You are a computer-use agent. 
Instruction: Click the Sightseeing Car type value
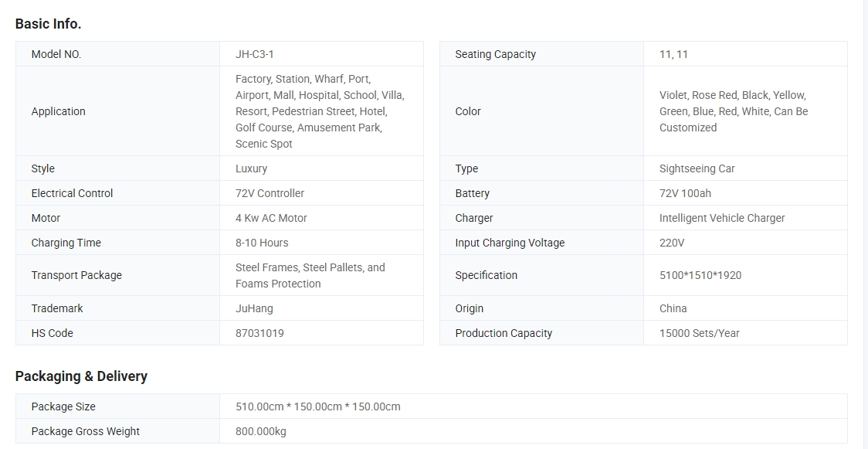(x=697, y=168)
